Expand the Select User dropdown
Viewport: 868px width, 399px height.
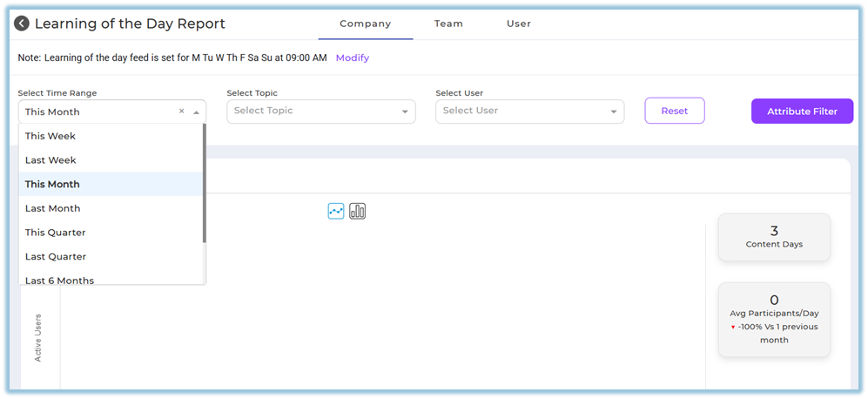(529, 112)
